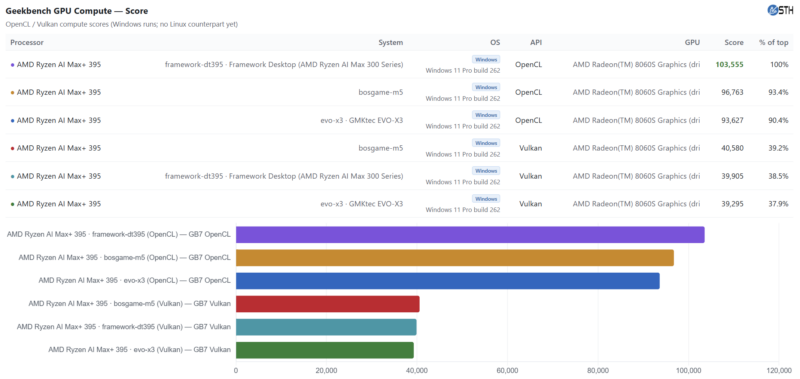Click the 90.4% of top value
Image resolution: width=800 pixels, height=379 pixels.
pos(779,121)
